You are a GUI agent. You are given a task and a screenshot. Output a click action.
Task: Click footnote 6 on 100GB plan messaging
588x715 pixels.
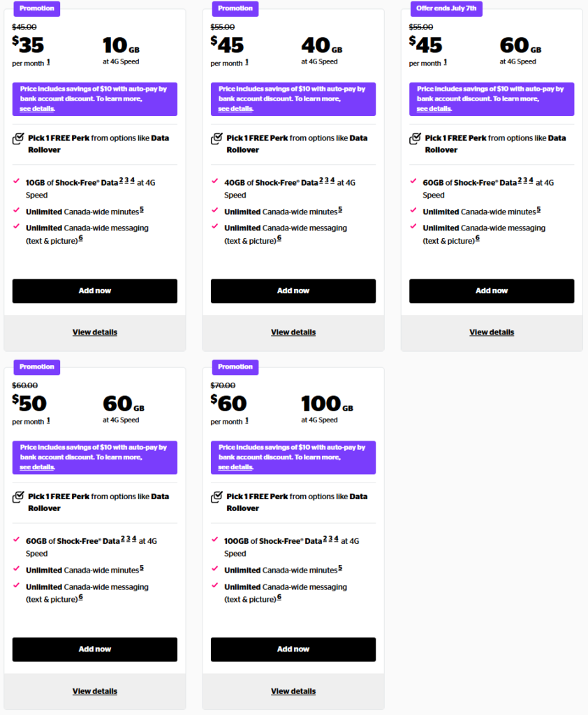point(279,597)
